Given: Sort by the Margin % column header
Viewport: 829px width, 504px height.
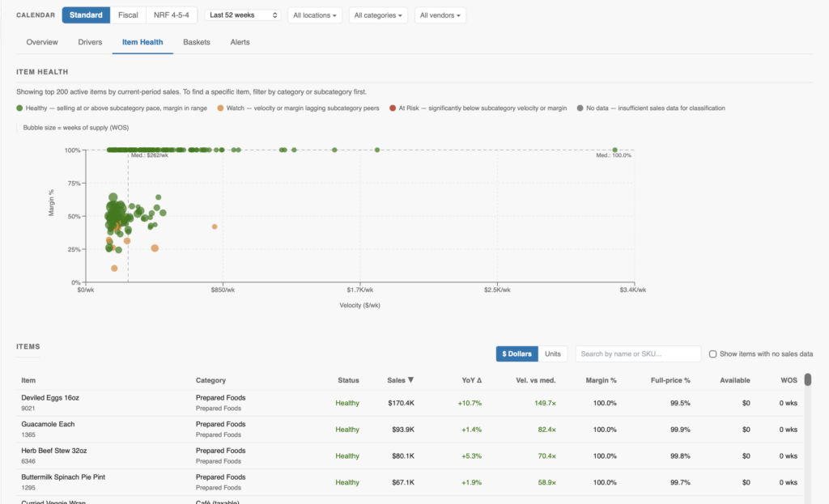Looking at the screenshot, I should (602, 380).
